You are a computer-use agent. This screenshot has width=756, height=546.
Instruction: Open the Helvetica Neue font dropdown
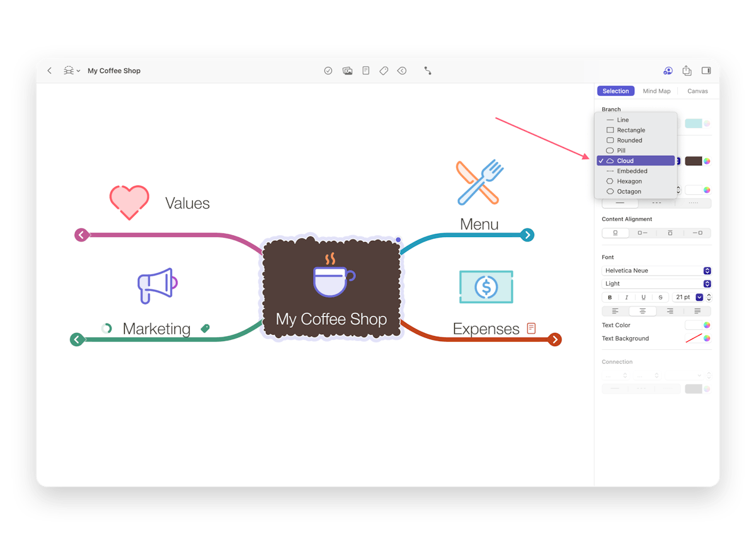(x=656, y=270)
